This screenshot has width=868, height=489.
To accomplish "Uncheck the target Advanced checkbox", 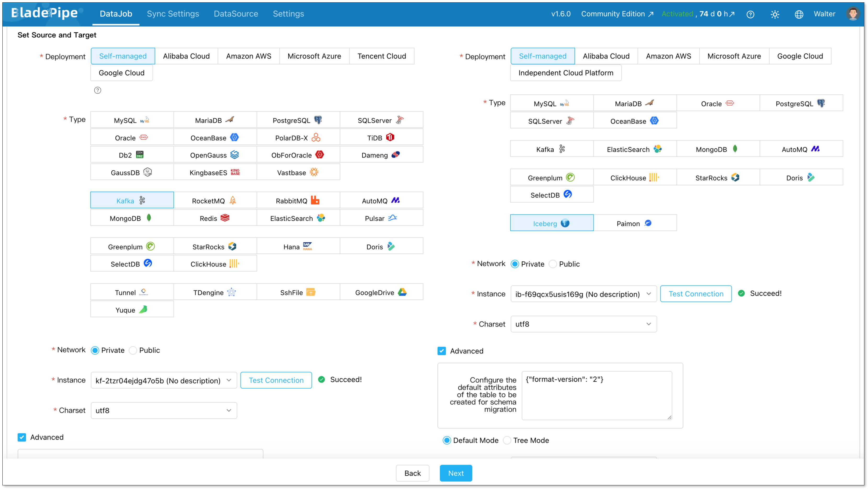I will [x=441, y=351].
